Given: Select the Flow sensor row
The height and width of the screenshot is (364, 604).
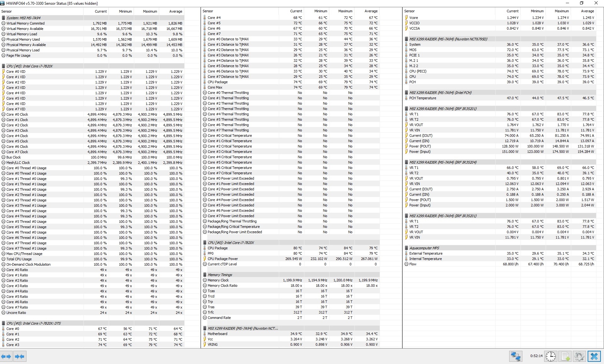Looking at the screenshot, I should (500, 264).
